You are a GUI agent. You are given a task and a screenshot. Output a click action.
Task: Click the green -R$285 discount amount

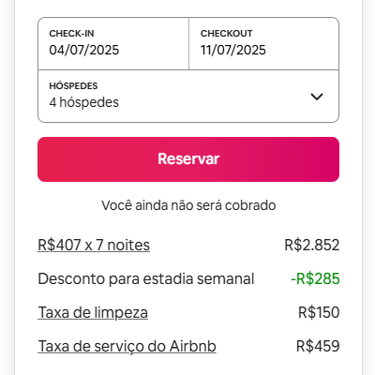click(x=315, y=279)
